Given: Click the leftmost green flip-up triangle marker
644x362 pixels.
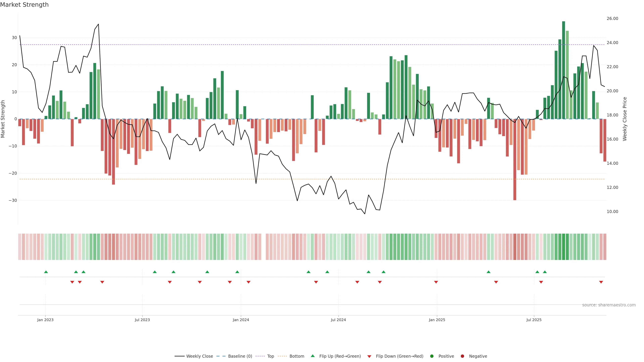Looking at the screenshot, I should [x=46, y=272].
